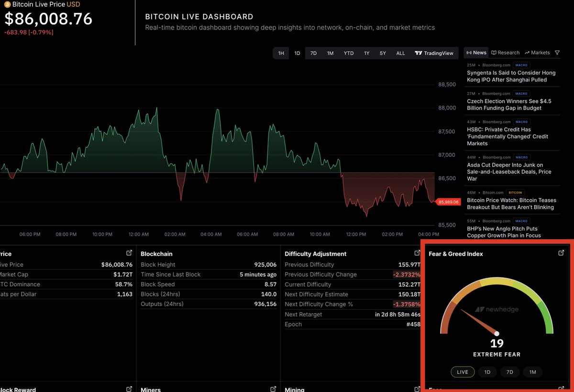Switch chart range to 1M
Viewport: 574px width, 392px height.
[x=330, y=53]
